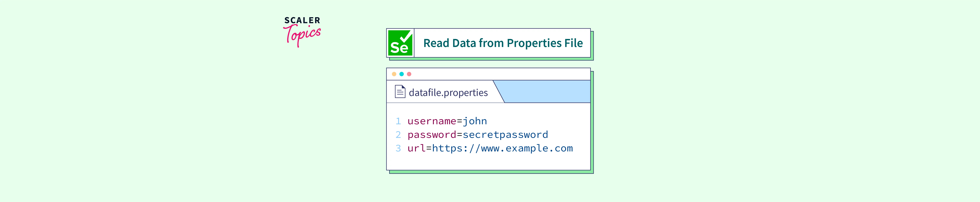Image resolution: width=980 pixels, height=202 pixels.
Task: Click the value 'john' on line 1
Action: [474, 121]
